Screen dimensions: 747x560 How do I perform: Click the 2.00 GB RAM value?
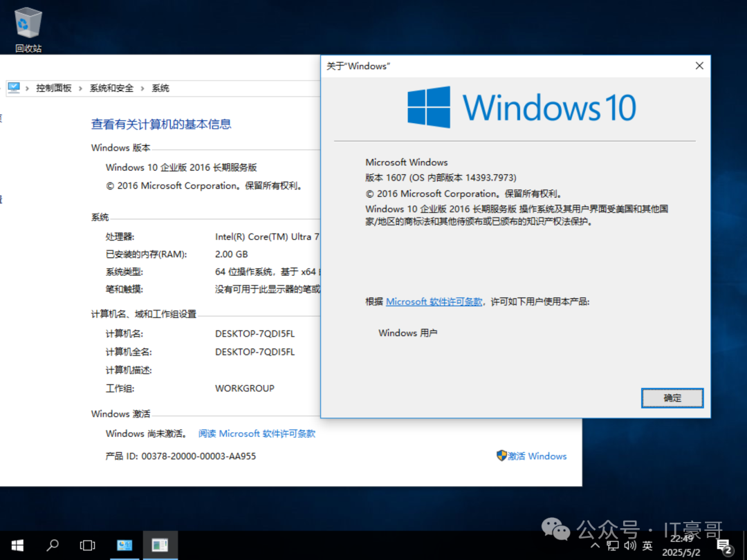tap(232, 254)
